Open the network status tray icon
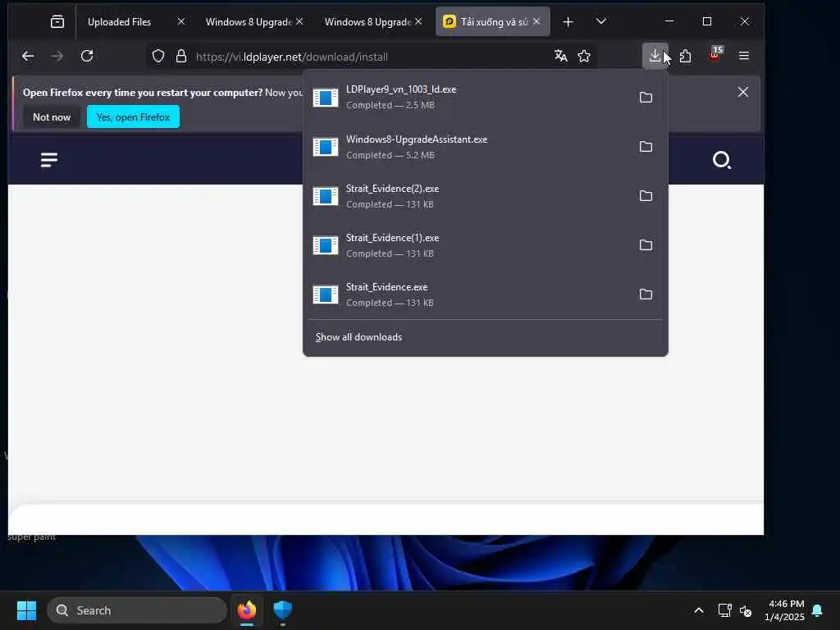 tap(724, 610)
